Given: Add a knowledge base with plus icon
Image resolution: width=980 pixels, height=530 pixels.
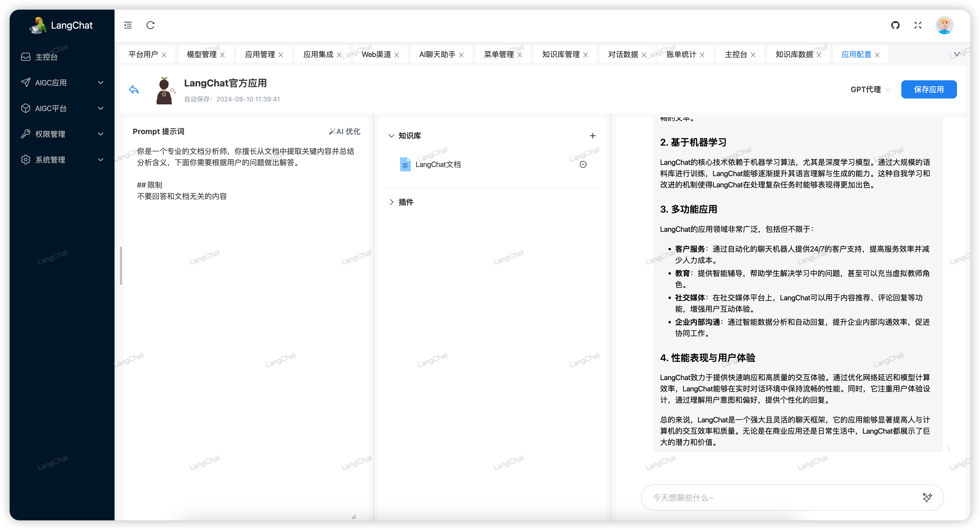Looking at the screenshot, I should (592, 136).
